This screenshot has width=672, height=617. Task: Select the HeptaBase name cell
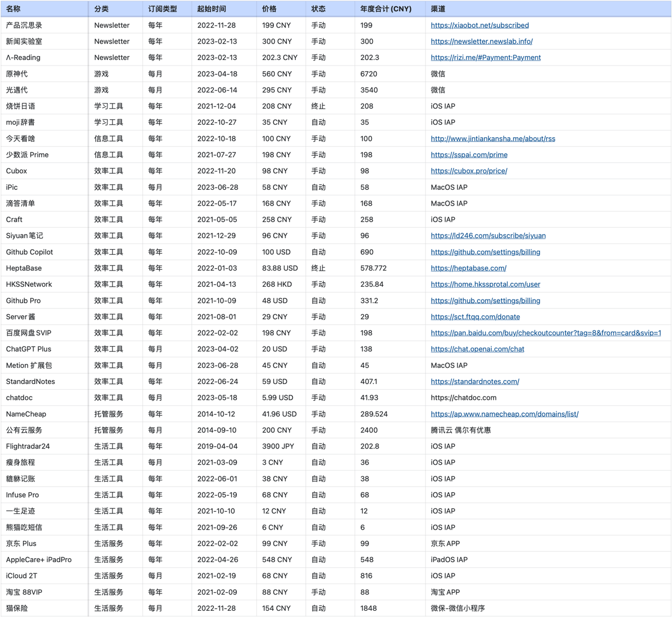(x=44, y=268)
